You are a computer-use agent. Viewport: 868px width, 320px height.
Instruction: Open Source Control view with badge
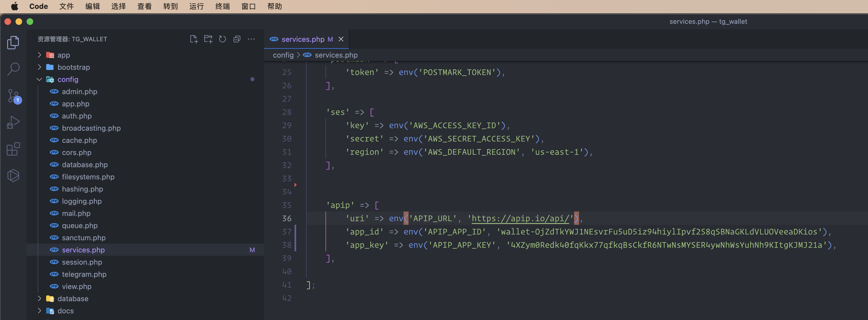(13, 96)
